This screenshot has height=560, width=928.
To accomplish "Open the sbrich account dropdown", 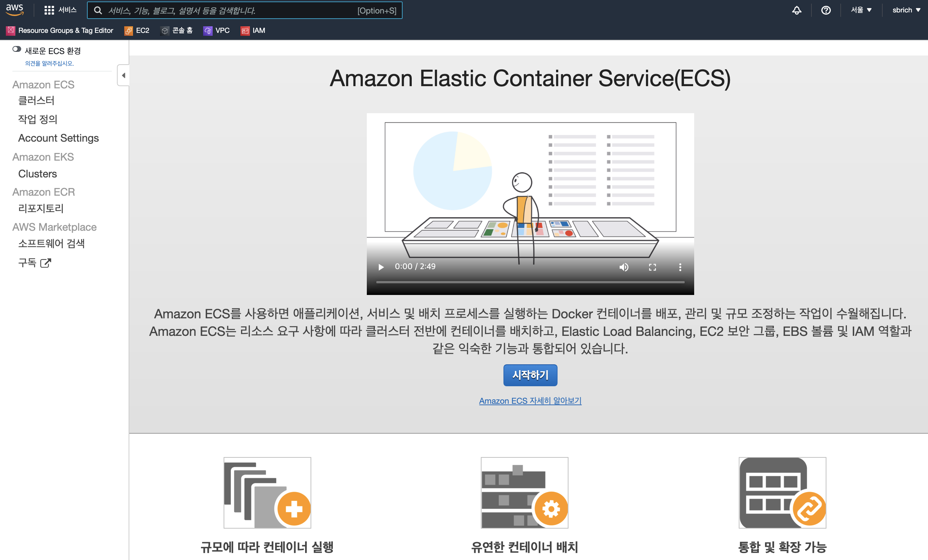I will pyautogui.click(x=906, y=10).
